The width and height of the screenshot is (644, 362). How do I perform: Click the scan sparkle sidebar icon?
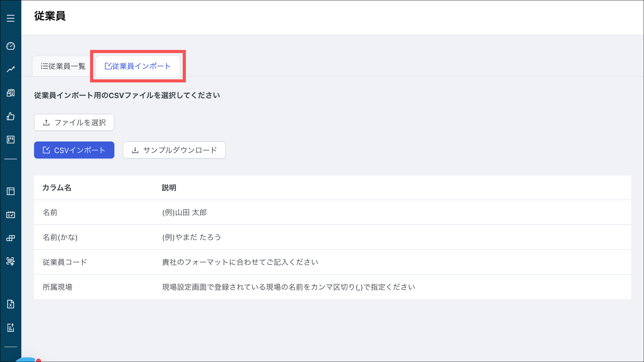[x=11, y=261]
